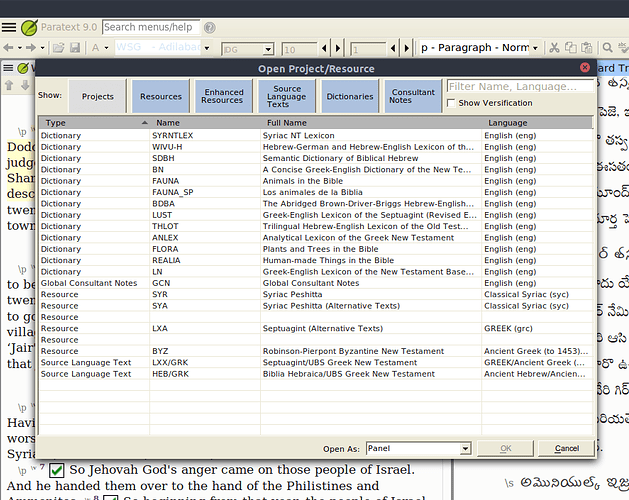Open the forward history dropdown arrow
Screen dimensions: 629x500
coord(42,48)
